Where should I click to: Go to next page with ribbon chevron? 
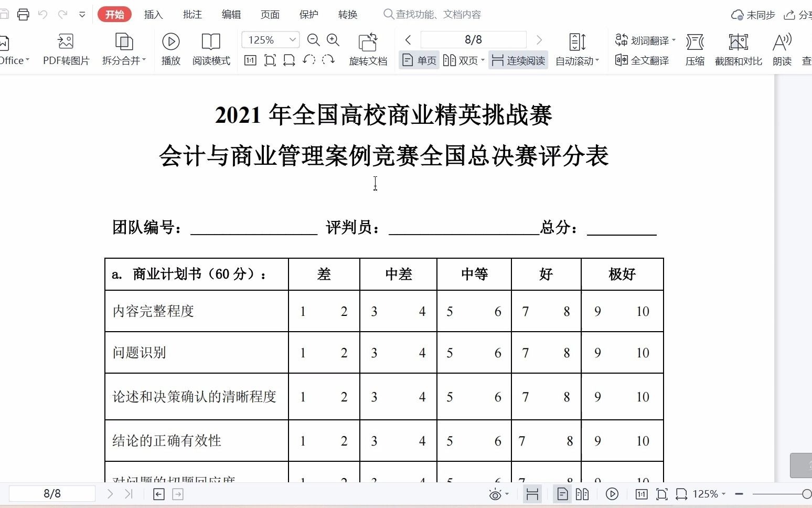tap(539, 40)
